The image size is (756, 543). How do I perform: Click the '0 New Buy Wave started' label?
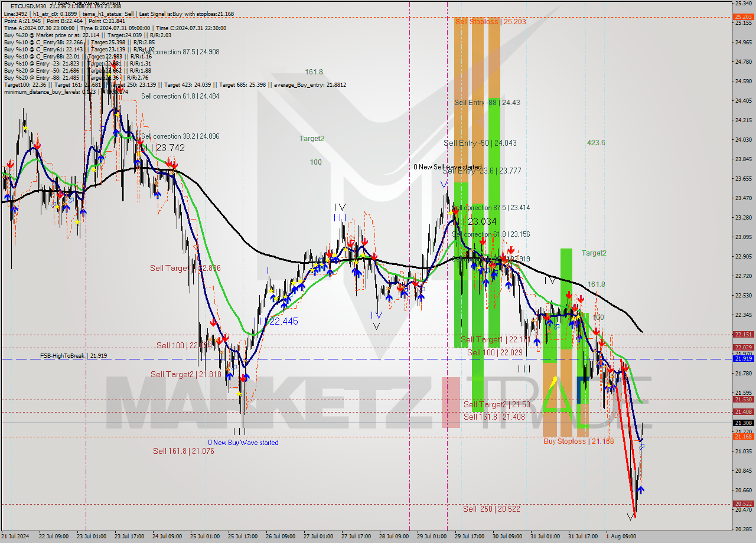[x=243, y=443]
